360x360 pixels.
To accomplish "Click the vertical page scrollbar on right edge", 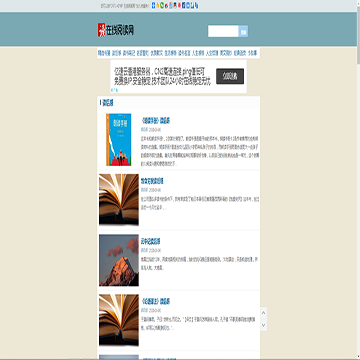I will tap(358, 180).
